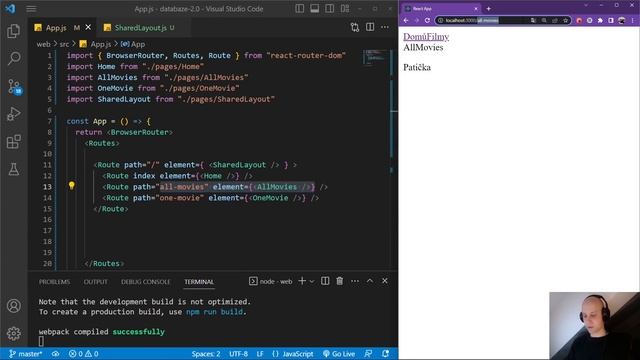Change encoding via UTF-8 status item
Screen dimensions: 640x360
pyautogui.click(x=238, y=354)
